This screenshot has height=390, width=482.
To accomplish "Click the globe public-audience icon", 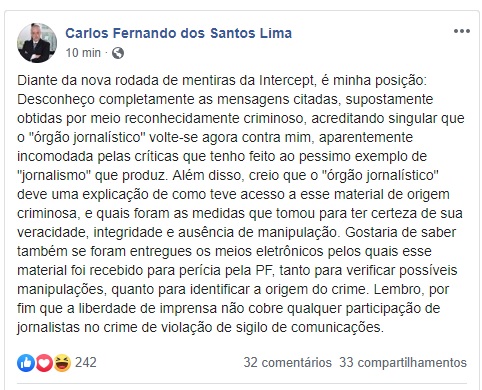I will point(118,53).
